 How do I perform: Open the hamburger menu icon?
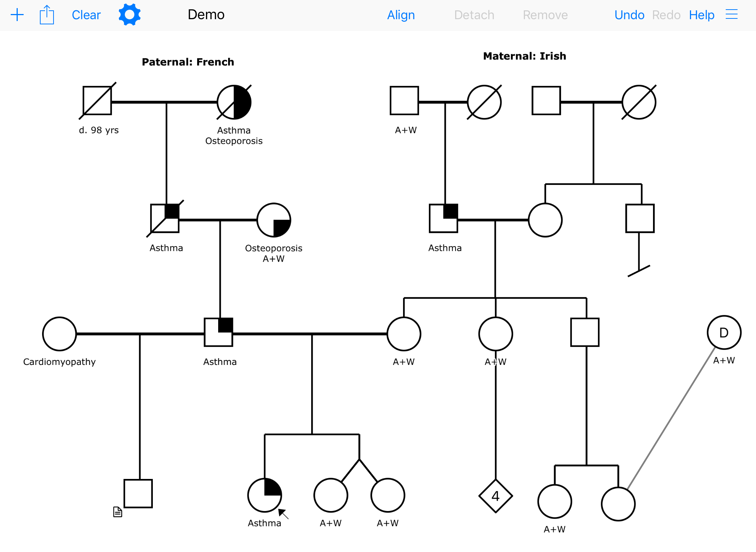coord(731,15)
